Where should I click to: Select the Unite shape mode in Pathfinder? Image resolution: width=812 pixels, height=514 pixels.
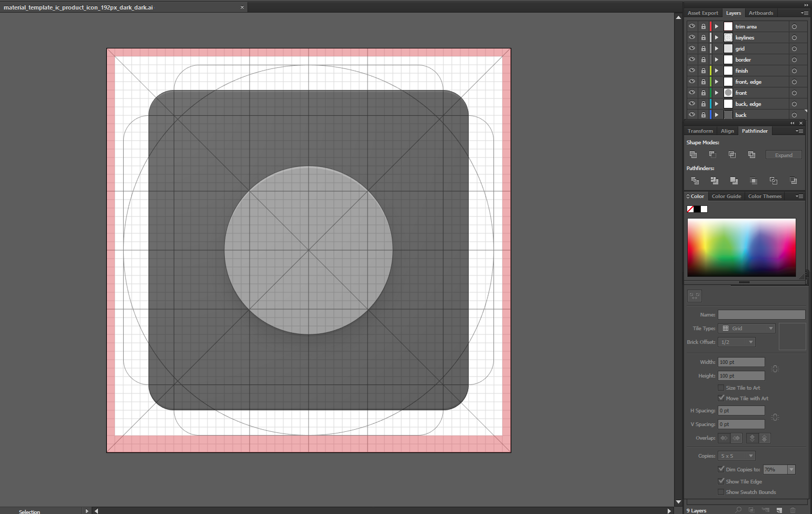(x=693, y=154)
